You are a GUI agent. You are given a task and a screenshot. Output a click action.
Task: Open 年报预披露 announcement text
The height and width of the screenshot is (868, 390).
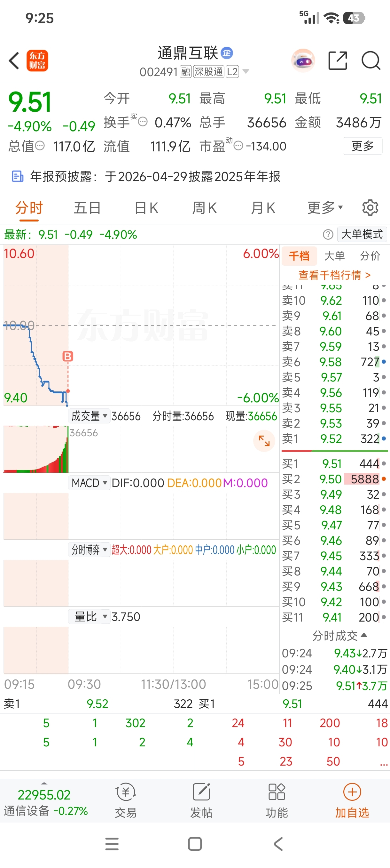(155, 176)
